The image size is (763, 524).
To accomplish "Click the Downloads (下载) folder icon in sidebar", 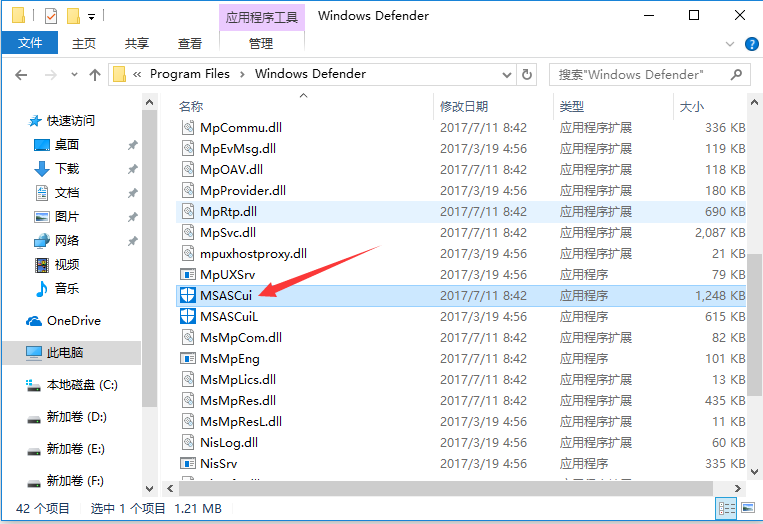I will (42, 169).
